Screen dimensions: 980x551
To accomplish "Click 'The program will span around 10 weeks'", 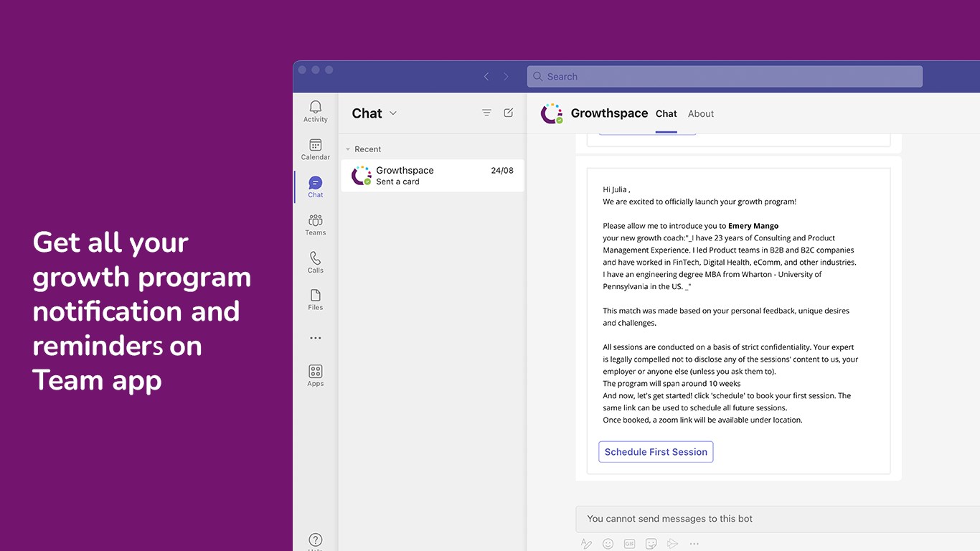I will 672,384.
